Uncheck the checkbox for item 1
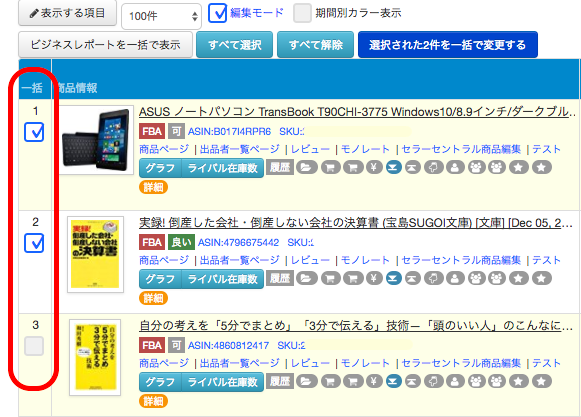Viewport: 581px width, 417px height. coord(34,132)
